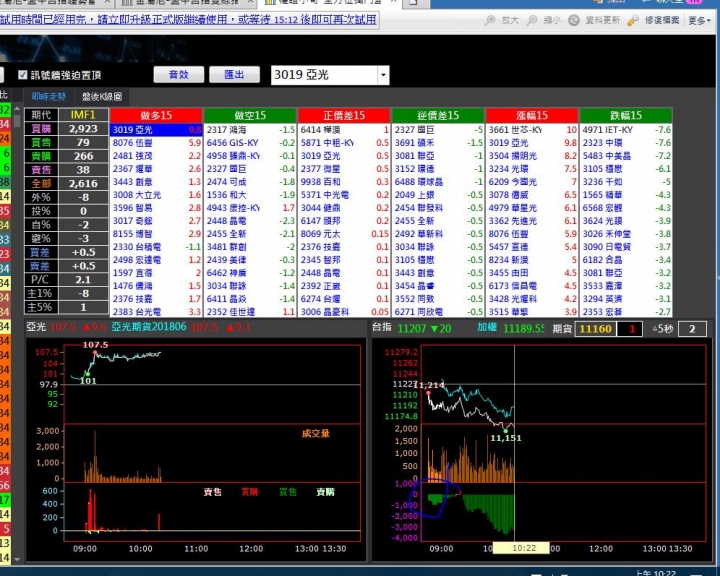Select 2330 台積電 in 做多15 list
This screenshot has height=576, width=720.
(156, 247)
